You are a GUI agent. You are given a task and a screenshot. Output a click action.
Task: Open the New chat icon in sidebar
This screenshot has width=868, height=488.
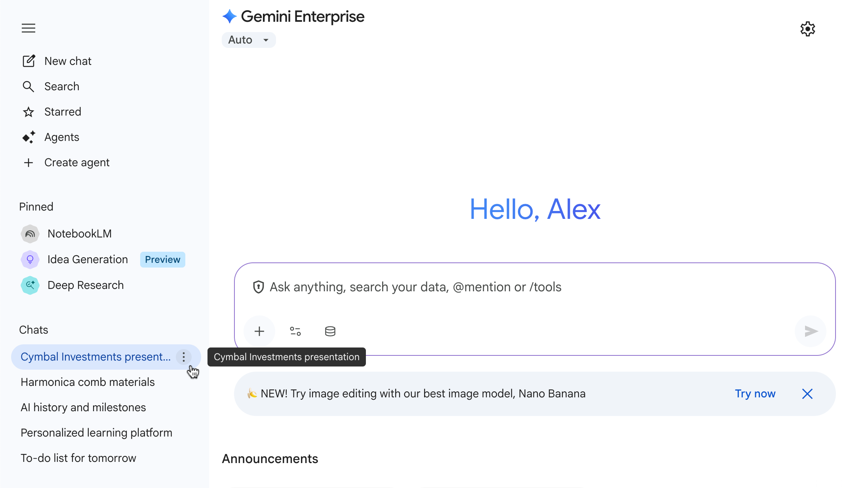29,61
